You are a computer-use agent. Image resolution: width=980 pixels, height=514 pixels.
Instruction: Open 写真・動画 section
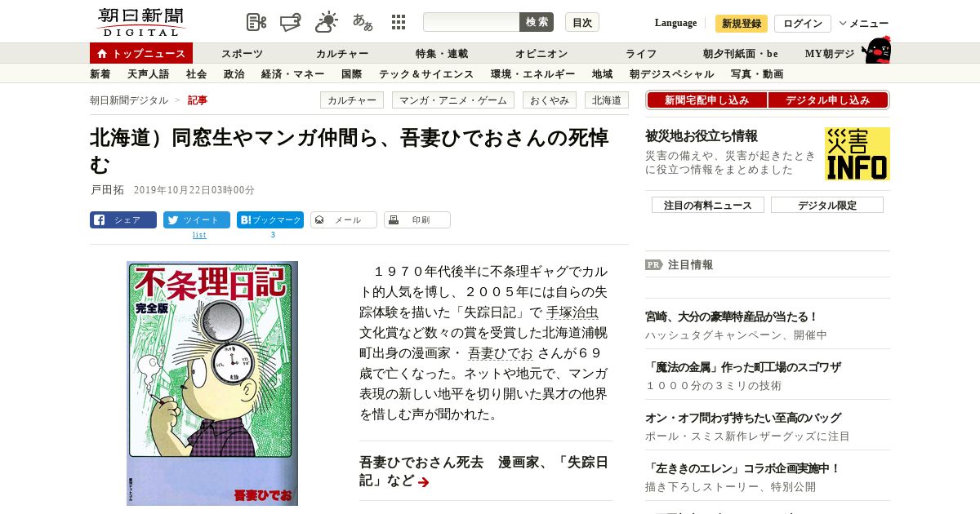pyautogui.click(x=757, y=74)
